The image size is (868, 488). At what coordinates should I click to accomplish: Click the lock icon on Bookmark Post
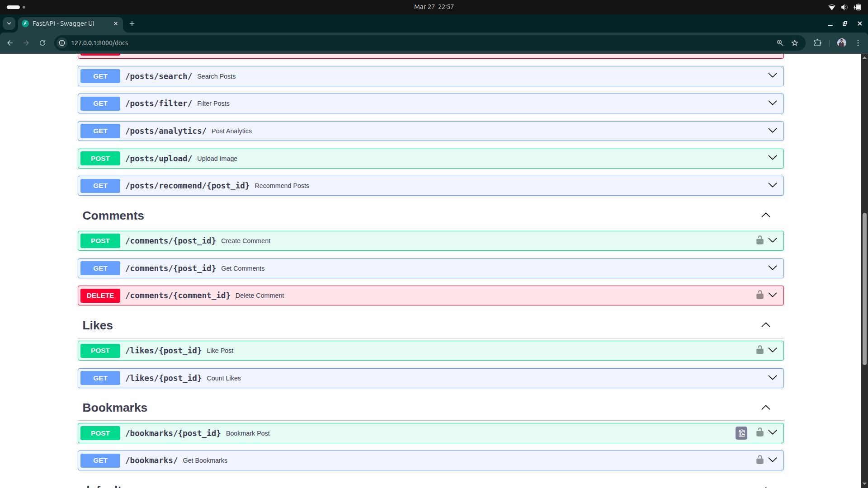pos(759,432)
